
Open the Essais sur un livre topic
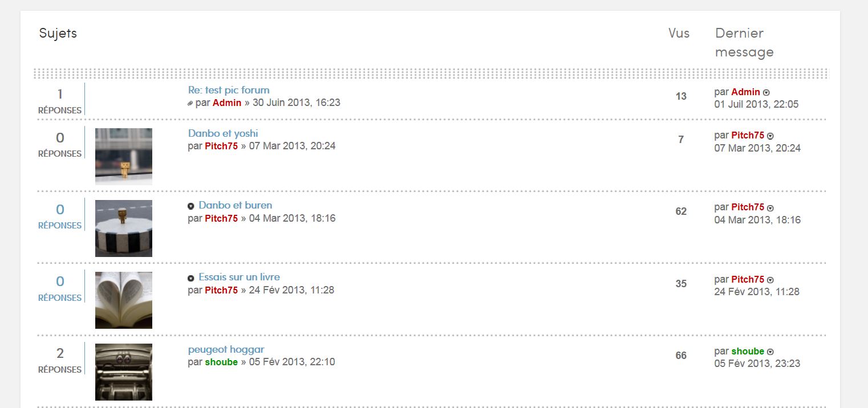[239, 277]
